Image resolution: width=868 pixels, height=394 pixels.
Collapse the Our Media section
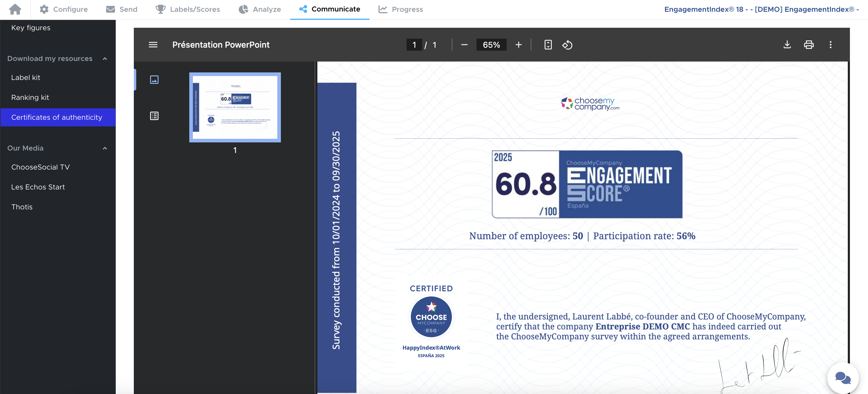(105, 148)
